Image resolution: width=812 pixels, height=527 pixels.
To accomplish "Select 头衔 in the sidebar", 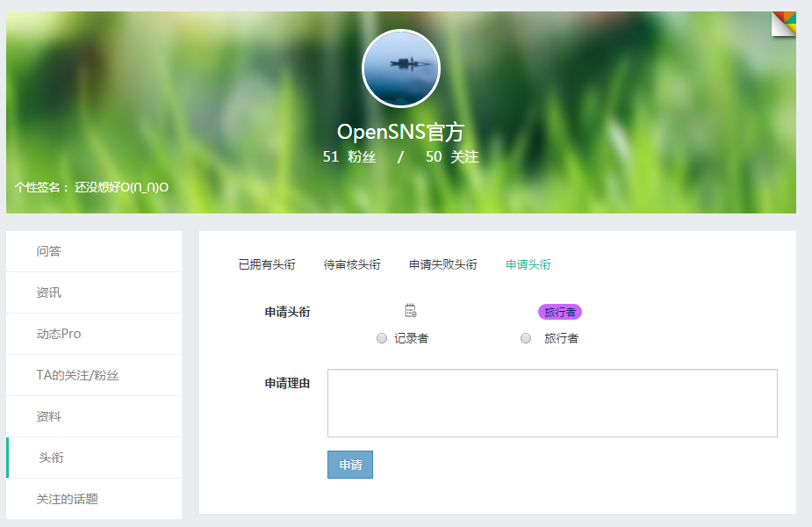I will click(x=94, y=458).
